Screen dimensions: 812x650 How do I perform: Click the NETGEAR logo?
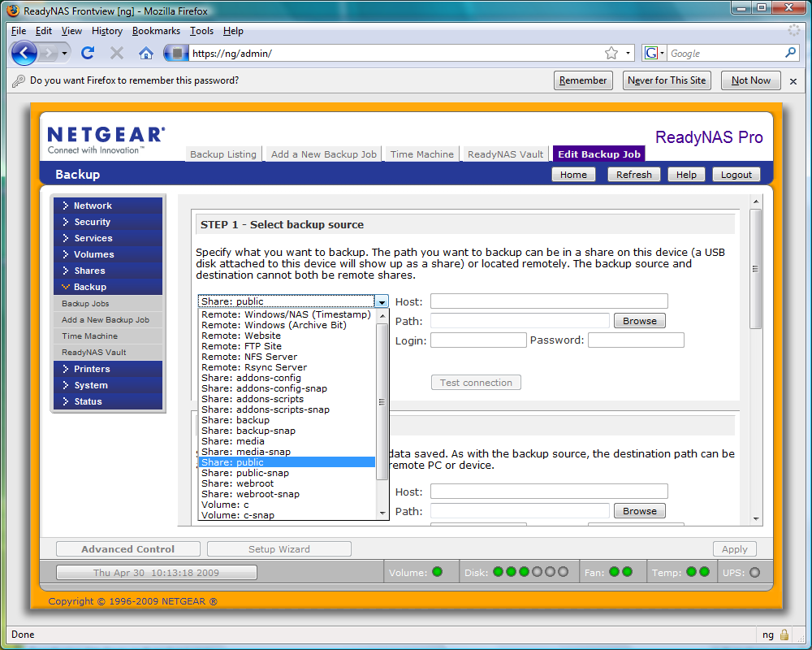[x=106, y=140]
